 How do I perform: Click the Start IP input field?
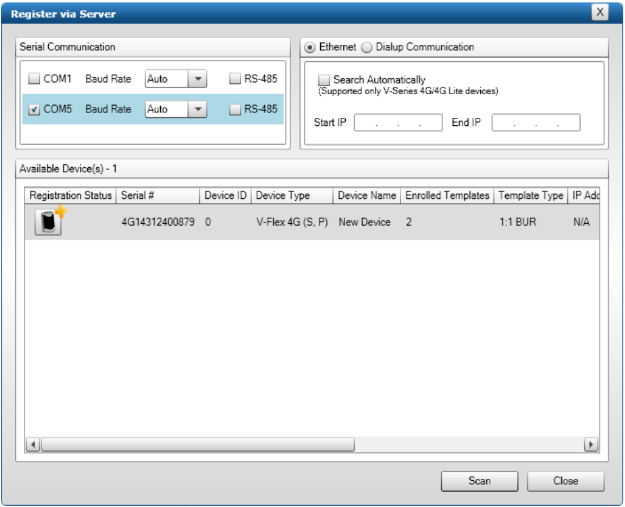coord(398,123)
